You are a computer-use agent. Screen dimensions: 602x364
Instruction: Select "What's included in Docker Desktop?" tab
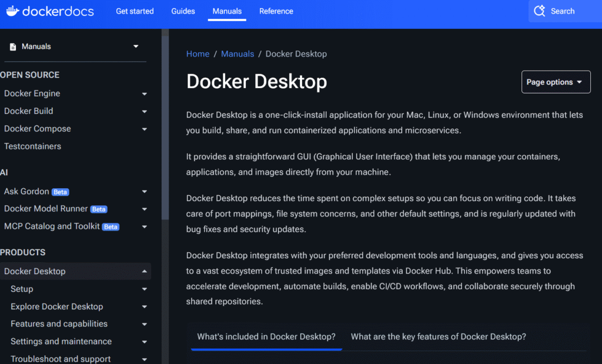click(x=266, y=337)
